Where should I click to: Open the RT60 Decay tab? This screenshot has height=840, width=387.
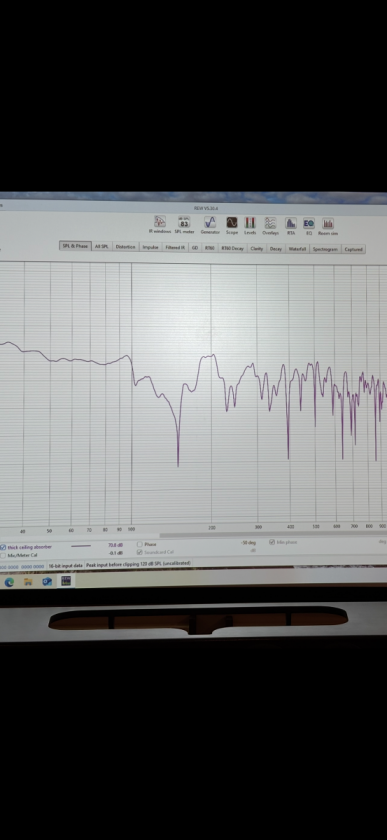pos(232,249)
